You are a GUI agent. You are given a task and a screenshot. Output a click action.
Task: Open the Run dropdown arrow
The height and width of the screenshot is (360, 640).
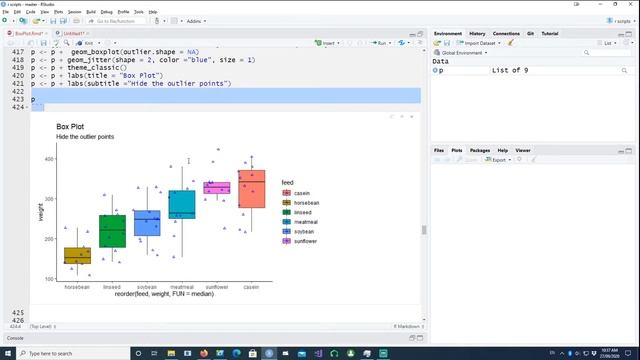pyautogui.click(x=390, y=43)
